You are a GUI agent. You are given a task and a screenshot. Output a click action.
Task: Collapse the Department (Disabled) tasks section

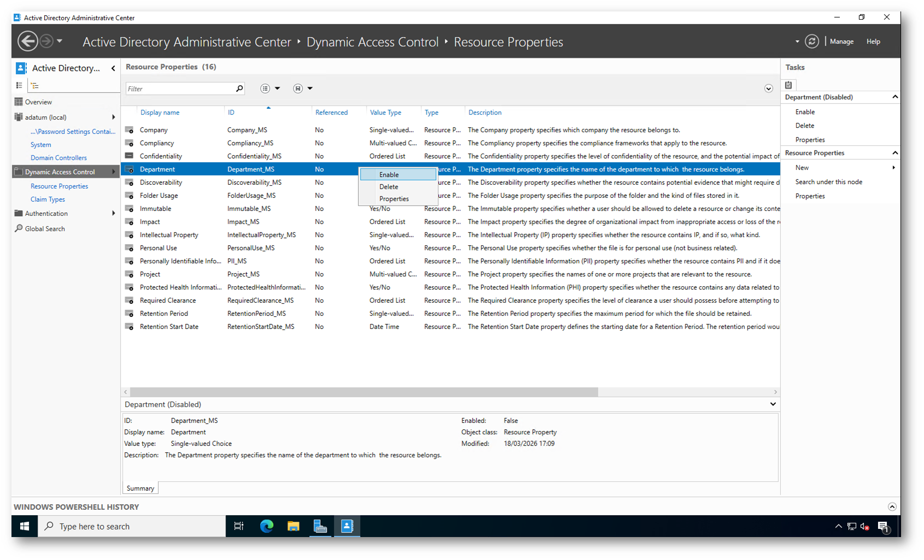[x=894, y=97]
